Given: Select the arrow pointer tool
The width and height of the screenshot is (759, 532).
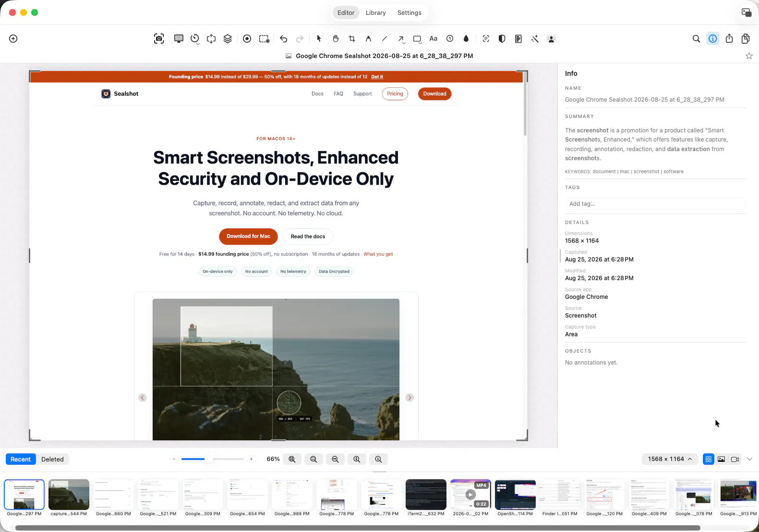Looking at the screenshot, I should tap(319, 38).
